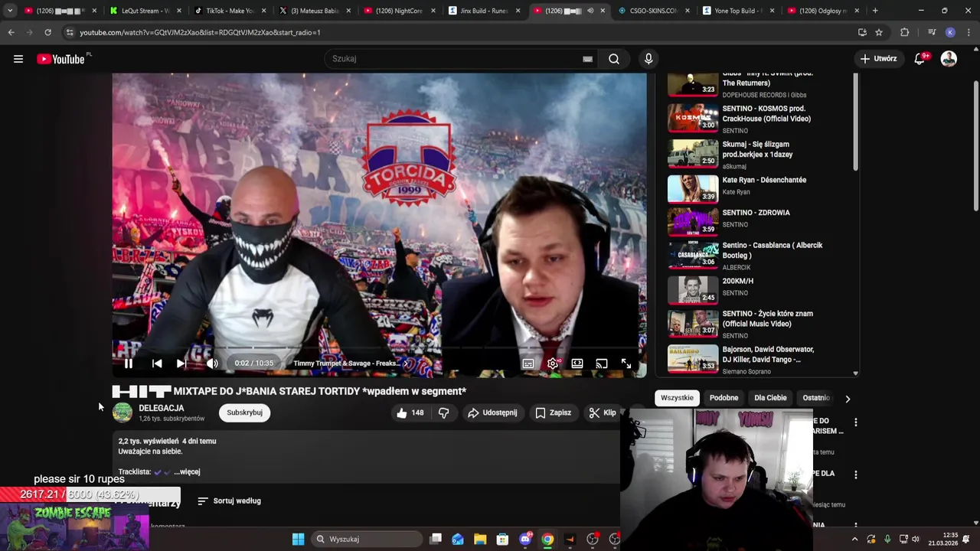
Task: Play SENTINO - Życie które znam
Action: (758, 324)
